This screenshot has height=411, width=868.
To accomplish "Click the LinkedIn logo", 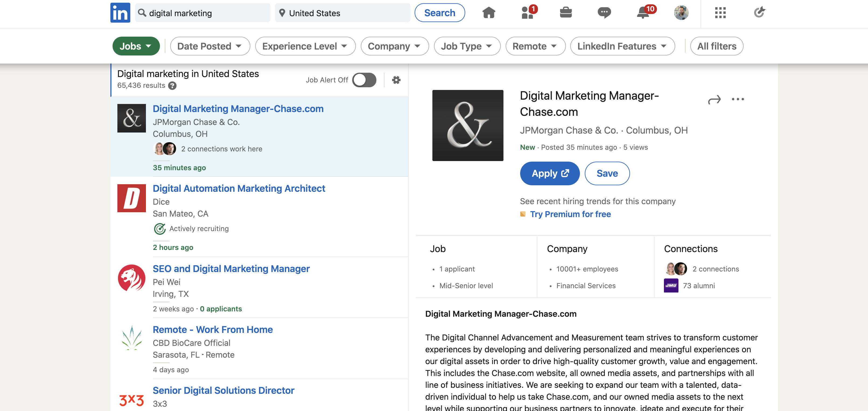I will pos(120,13).
